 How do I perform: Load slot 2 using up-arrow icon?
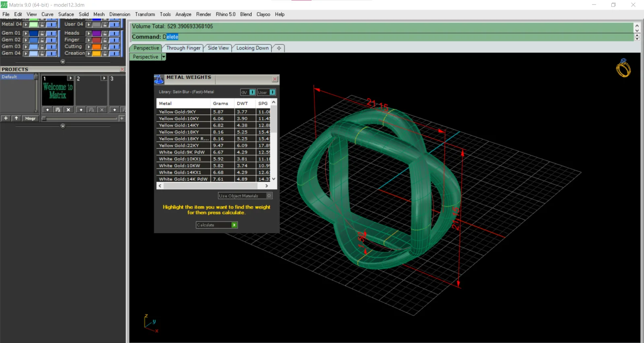(x=81, y=110)
